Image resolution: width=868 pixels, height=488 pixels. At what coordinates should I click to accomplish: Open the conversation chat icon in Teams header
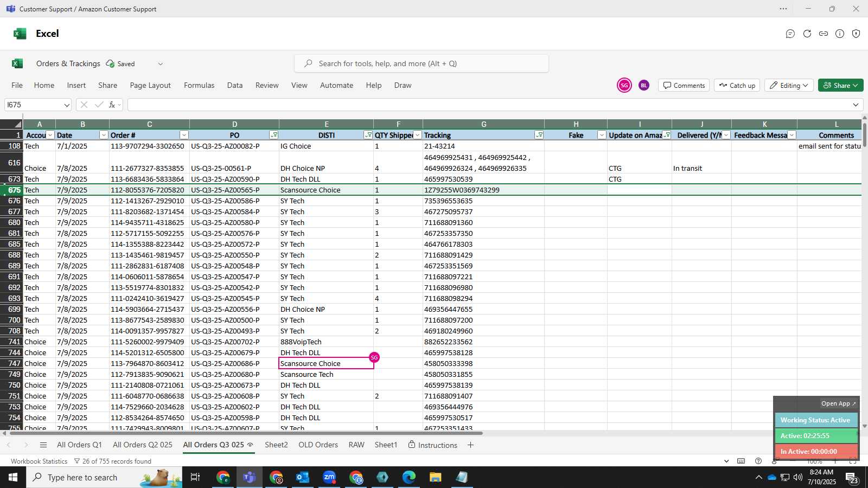coord(790,34)
